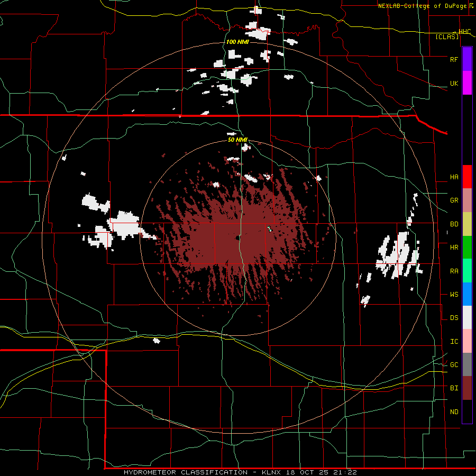This screenshot has height=476, width=476.
Task: Click the DS legend label
Action: [x=454, y=318]
